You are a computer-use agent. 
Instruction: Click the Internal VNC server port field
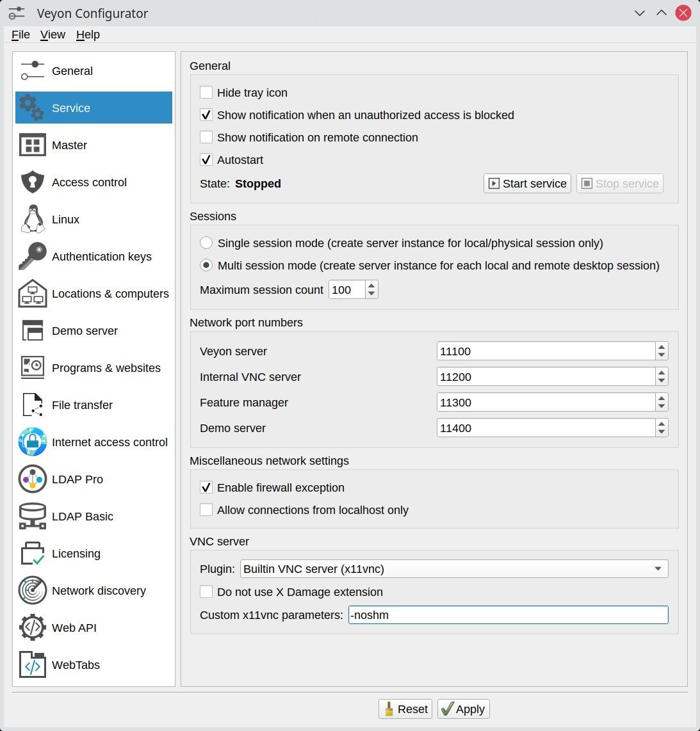click(546, 376)
